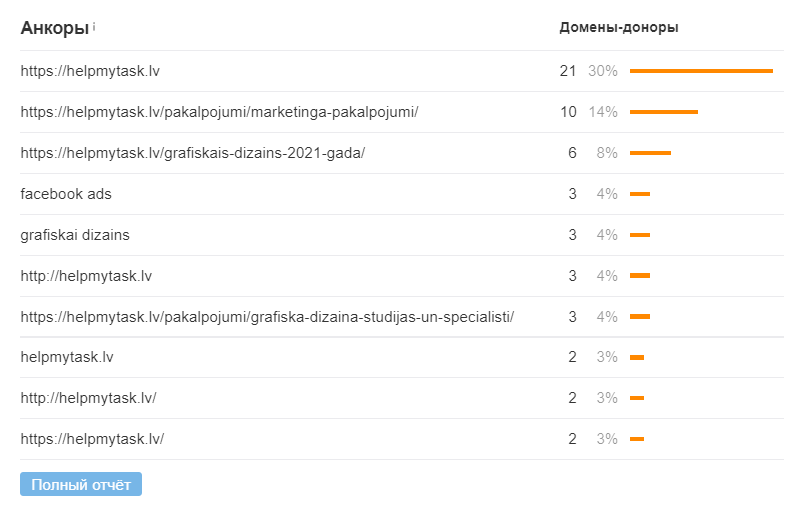Screen dimensions: 806x511
Task: Open the https://helpmytask.lv anchor with 21 domains
Action: click(x=90, y=71)
